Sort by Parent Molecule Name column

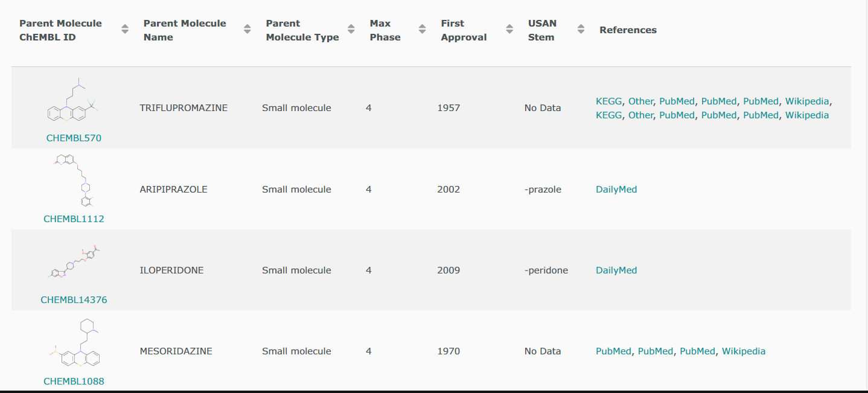(x=247, y=29)
